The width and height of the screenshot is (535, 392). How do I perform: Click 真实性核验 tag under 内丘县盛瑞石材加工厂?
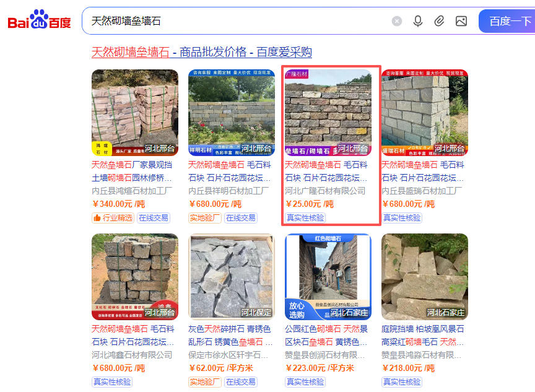[402, 217]
